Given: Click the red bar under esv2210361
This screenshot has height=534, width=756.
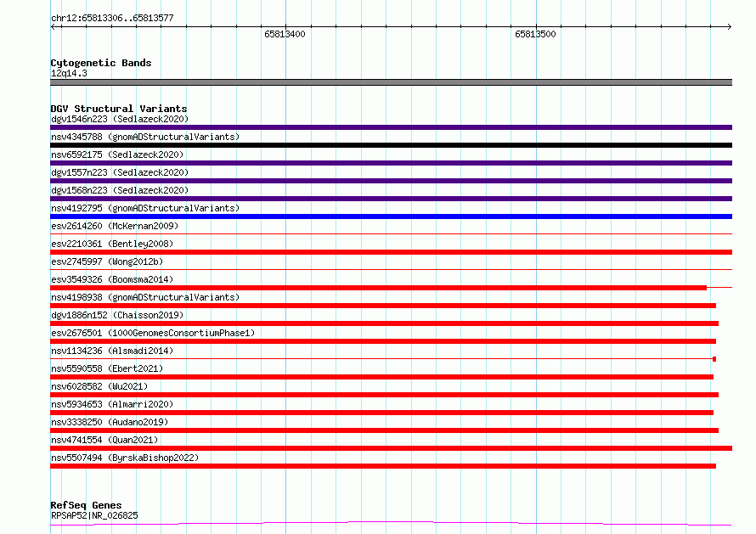Looking at the screenshot, I should pyautogui.click(x=391, y=252).
